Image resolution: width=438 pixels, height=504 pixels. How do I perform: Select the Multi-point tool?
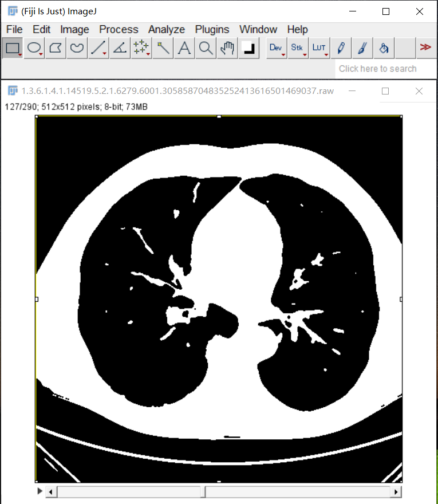[x=141, y=48]
